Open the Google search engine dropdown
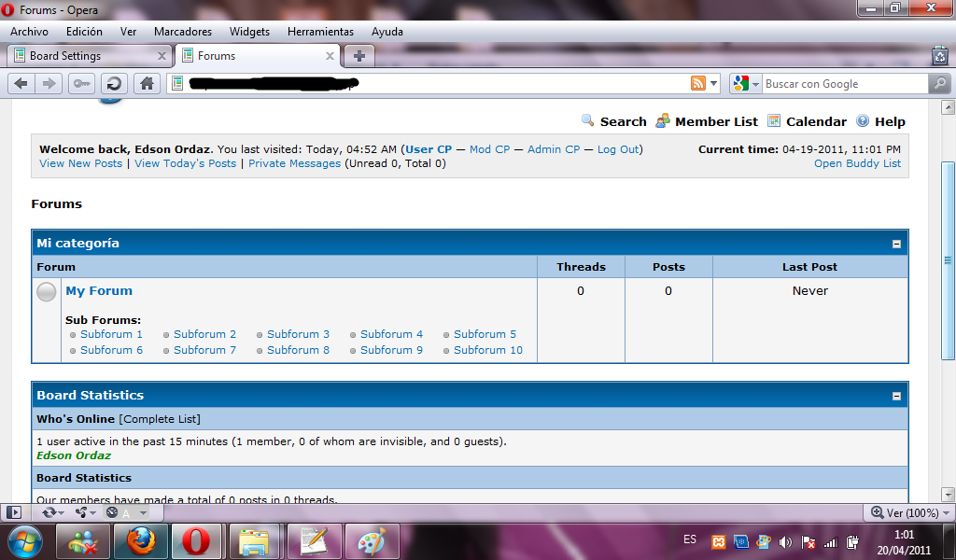 coord(755,84)
